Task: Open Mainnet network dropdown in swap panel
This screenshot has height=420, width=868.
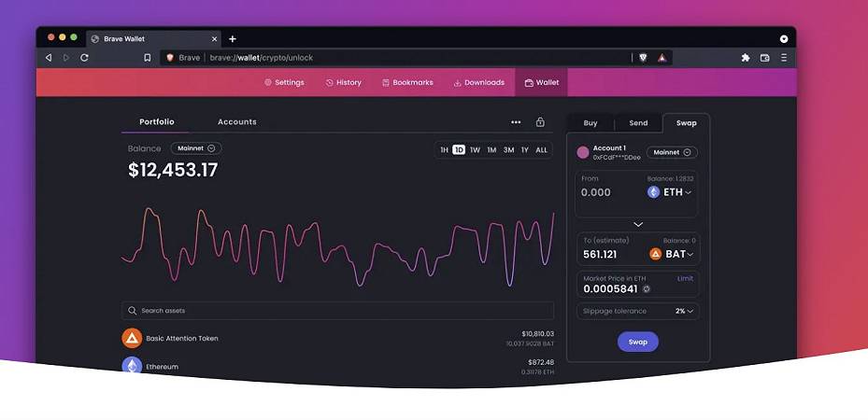Action: pos(672,152)
